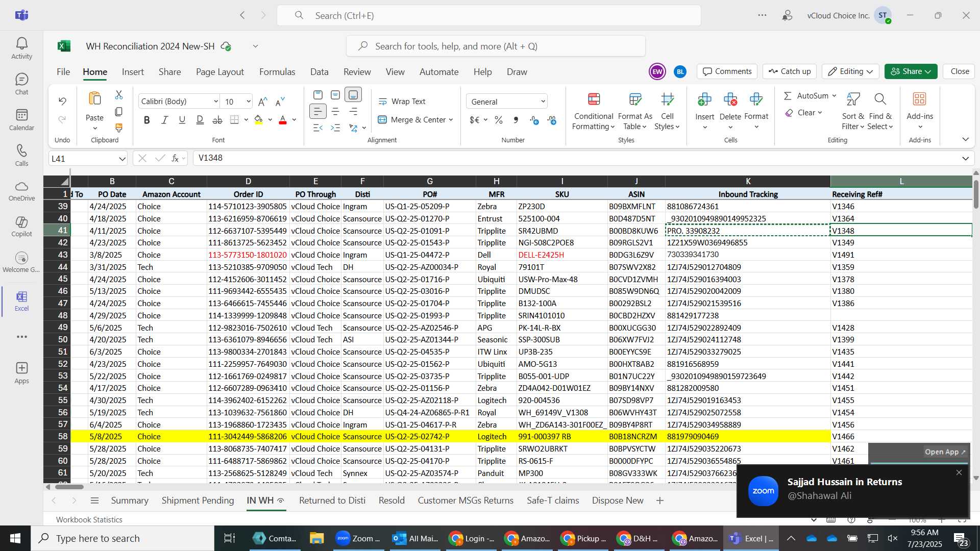Apply double underline formatting

click(200, 120)
